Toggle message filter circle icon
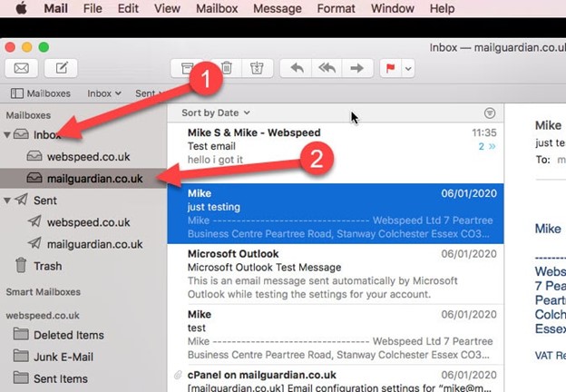Viewport: 566px width, 392px height. [490, 113]
